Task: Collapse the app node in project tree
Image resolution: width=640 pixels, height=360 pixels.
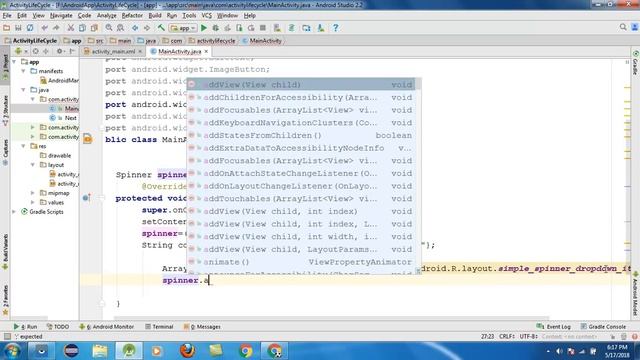Action: (x=15, y=62)
